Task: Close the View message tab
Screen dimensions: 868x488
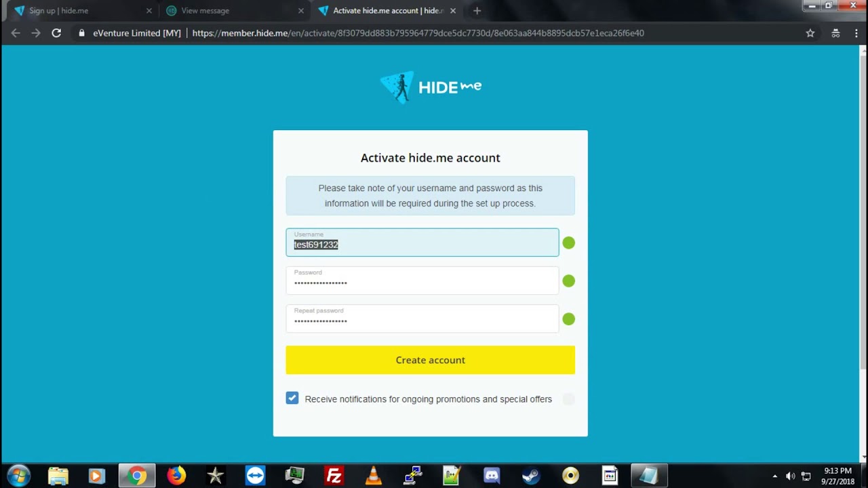Action: [301, 11]
